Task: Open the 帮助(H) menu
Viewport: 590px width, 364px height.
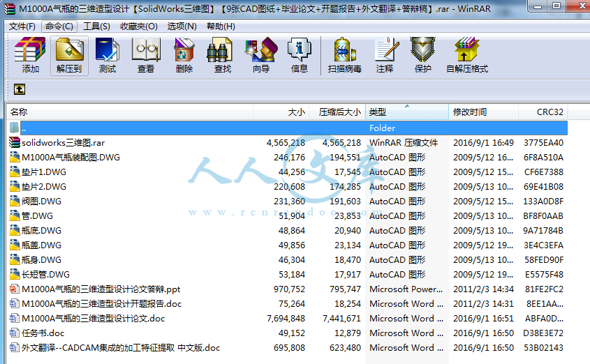Action: click(x=221, y=26)
